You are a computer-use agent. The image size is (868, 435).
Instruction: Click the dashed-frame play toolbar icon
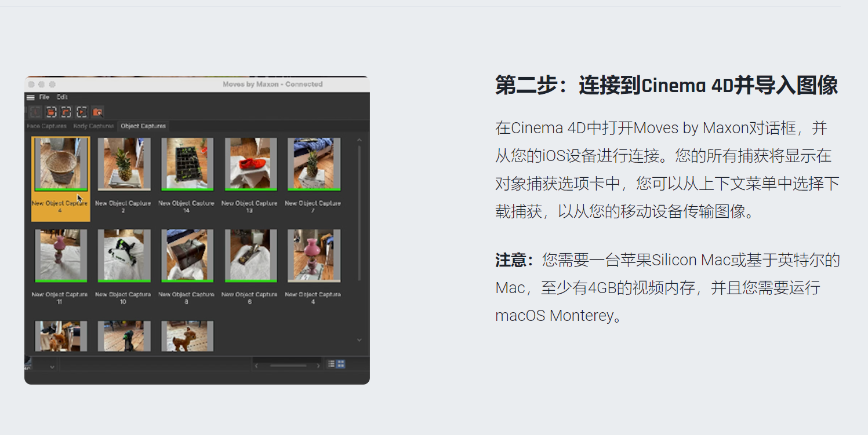[x=82, y=112]
